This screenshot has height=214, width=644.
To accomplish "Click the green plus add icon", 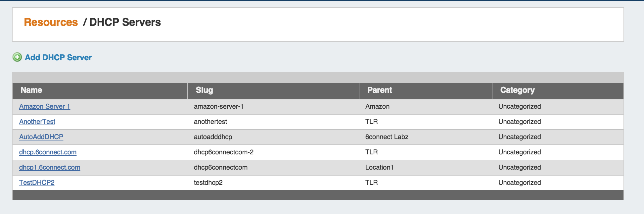I will [17, 57].
